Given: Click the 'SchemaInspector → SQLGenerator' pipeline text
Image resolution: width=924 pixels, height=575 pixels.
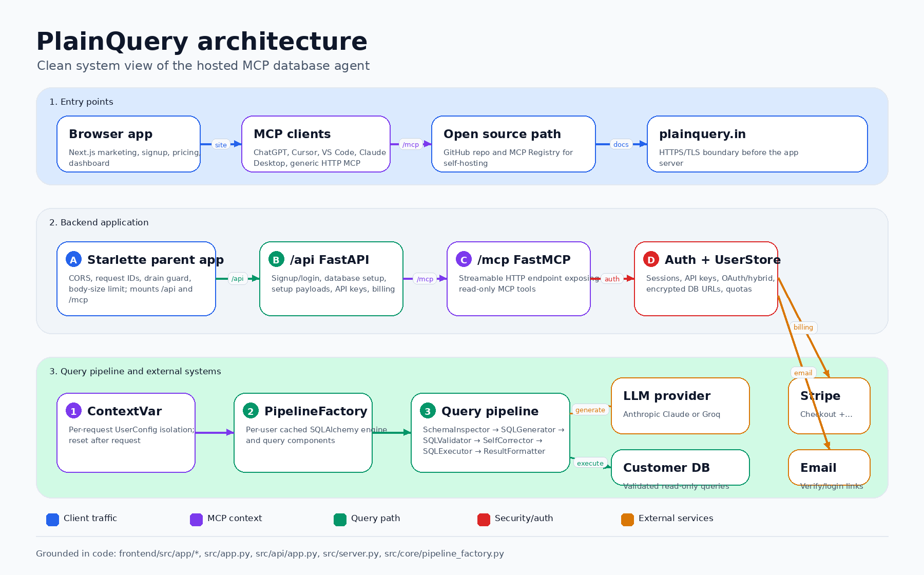Looking at the screenshot, I should tap(494, 440).
